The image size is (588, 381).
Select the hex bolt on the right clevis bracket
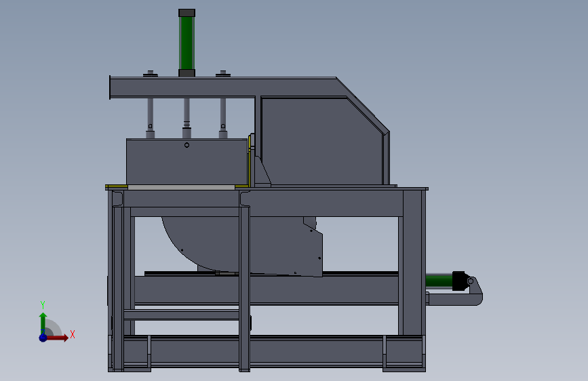(470, 281)
